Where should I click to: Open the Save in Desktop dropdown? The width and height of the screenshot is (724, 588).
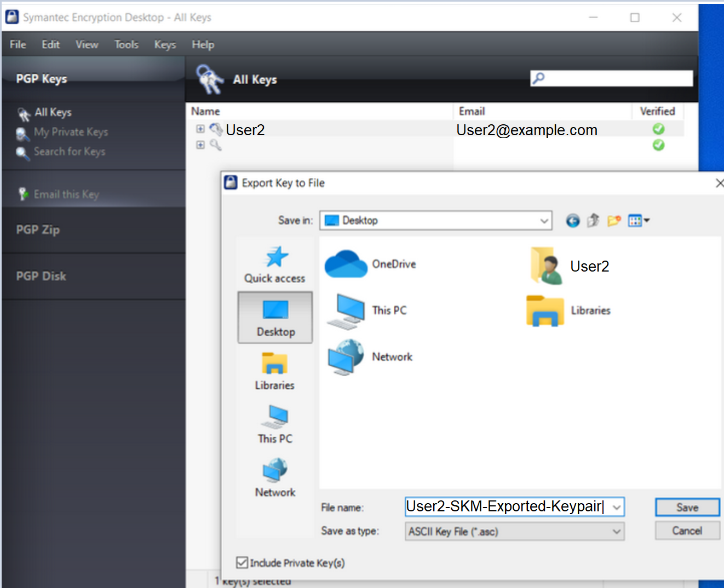pyautogui.click(x=436, y=221)
